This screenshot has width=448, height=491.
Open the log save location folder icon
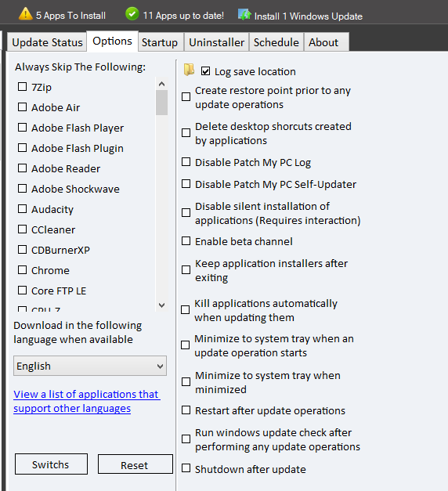189,70
